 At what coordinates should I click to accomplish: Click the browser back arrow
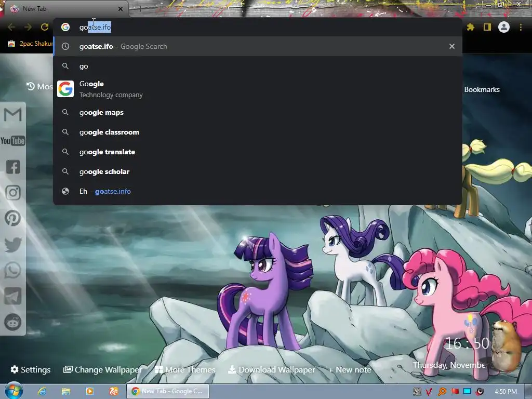click(x=11, y=27)
